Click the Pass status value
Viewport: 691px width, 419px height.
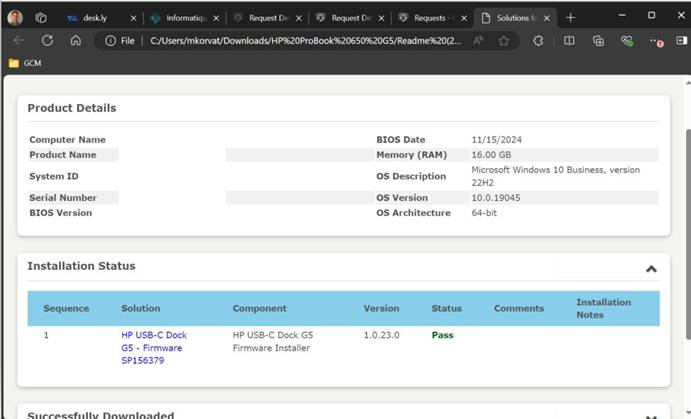(442, 335)
